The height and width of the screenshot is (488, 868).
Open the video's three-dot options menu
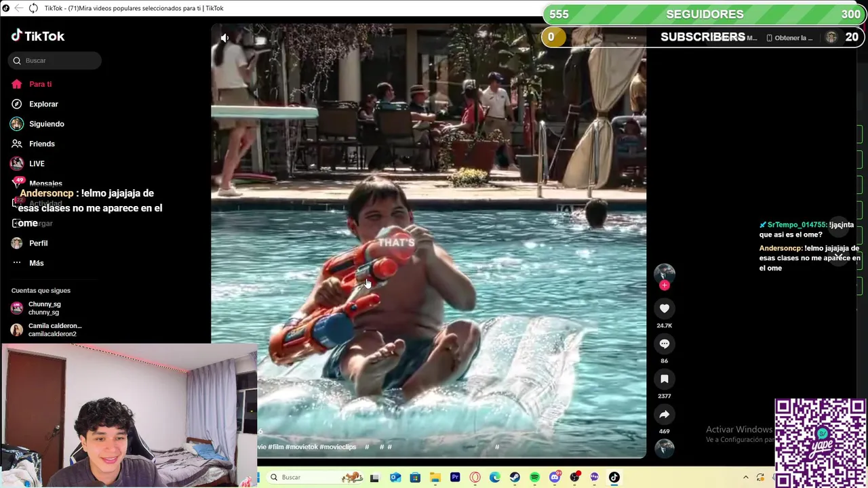pyautogui.click(x=632, y=38)
